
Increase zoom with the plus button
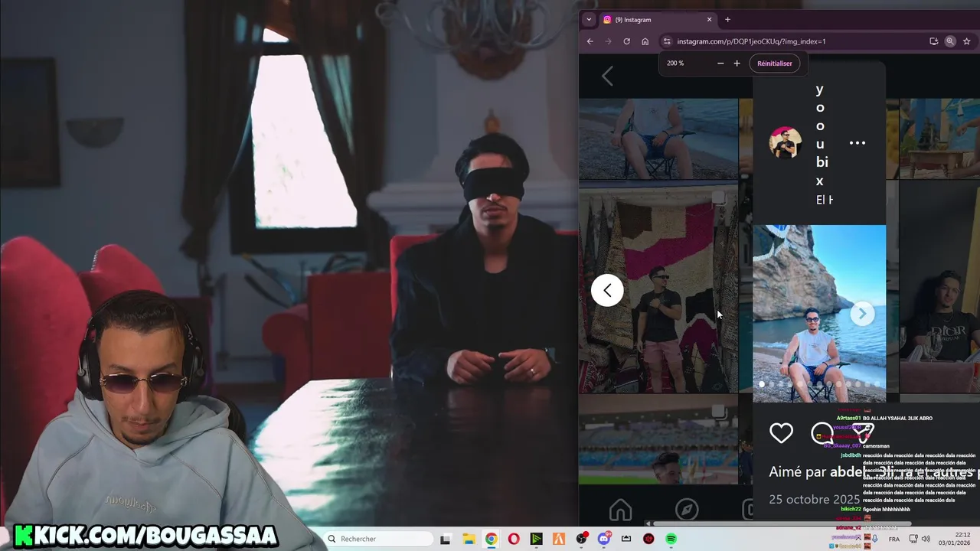(737, 64)
